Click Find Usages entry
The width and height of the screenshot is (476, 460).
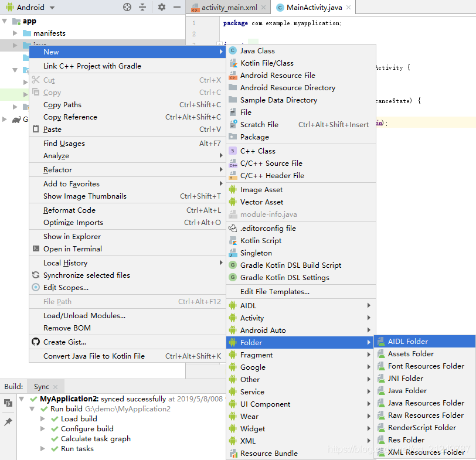pos(128,143)
